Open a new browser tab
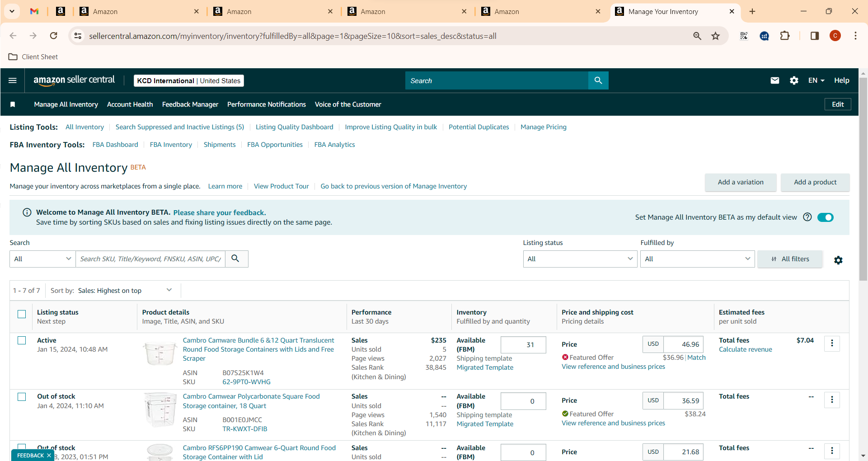868x461 pixels. coord(752,11)
